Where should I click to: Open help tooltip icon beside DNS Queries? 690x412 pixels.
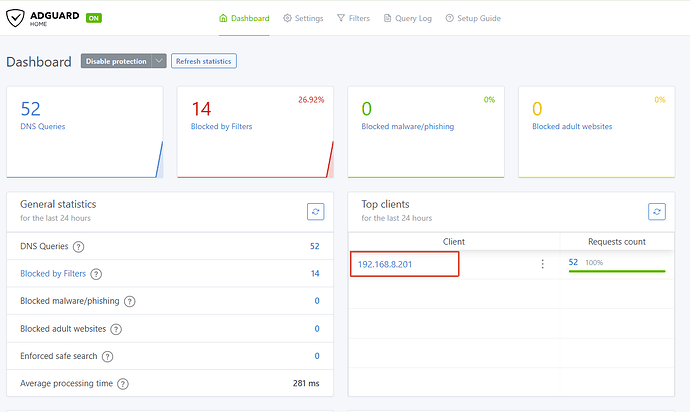78,246
